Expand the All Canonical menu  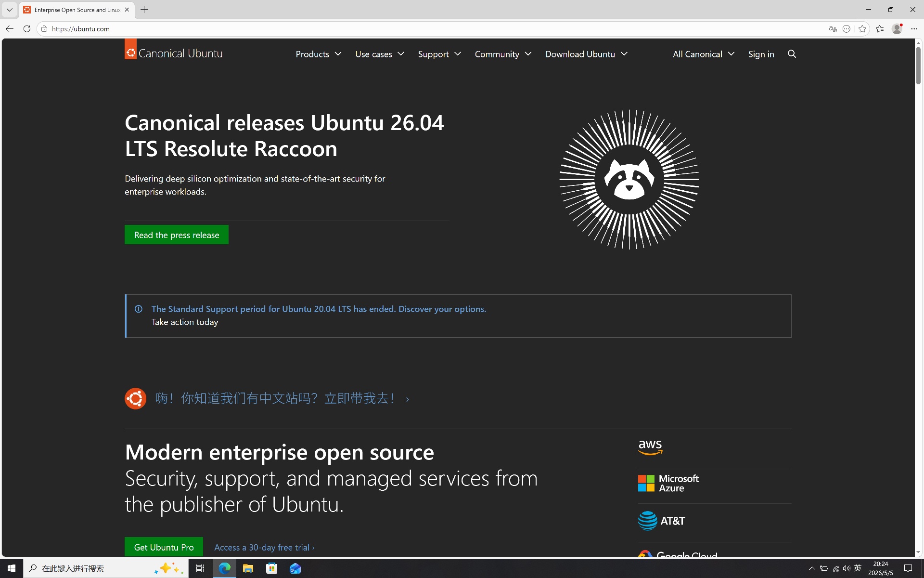[x=704, y=54]
